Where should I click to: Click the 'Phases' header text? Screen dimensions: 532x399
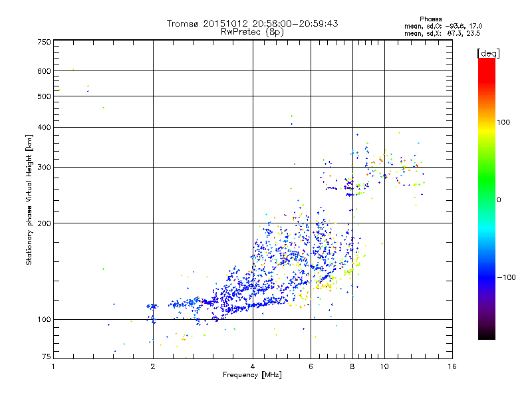click(430, 19)
